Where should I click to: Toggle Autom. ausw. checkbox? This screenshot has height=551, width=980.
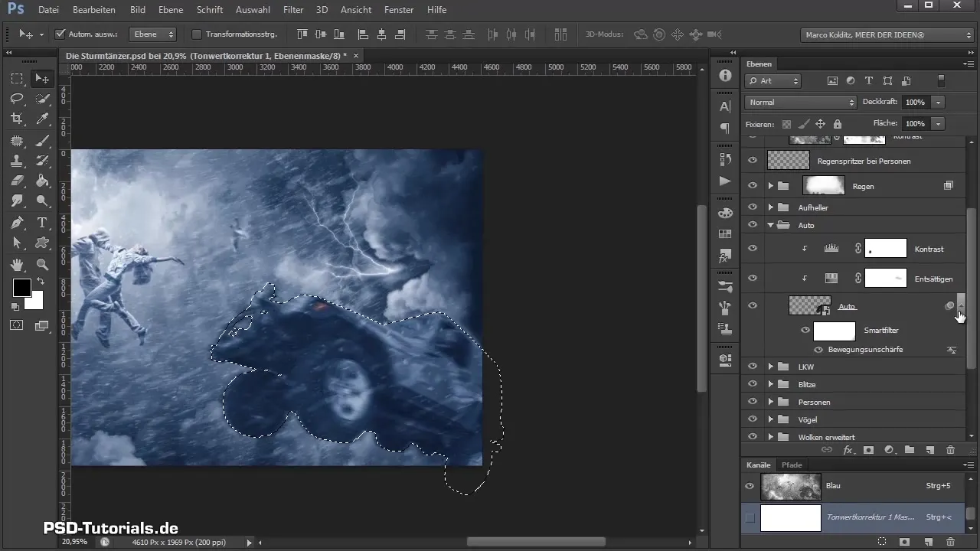[60, 34]
